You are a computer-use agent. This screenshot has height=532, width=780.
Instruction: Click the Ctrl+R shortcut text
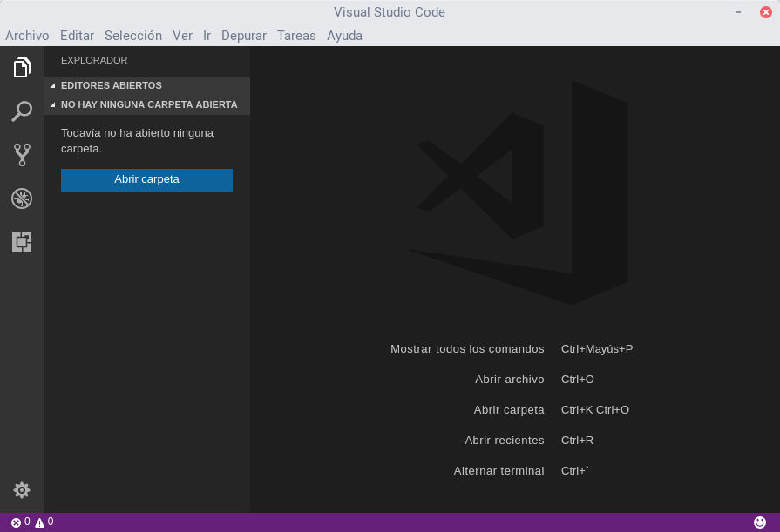click(x=577, y=441)
